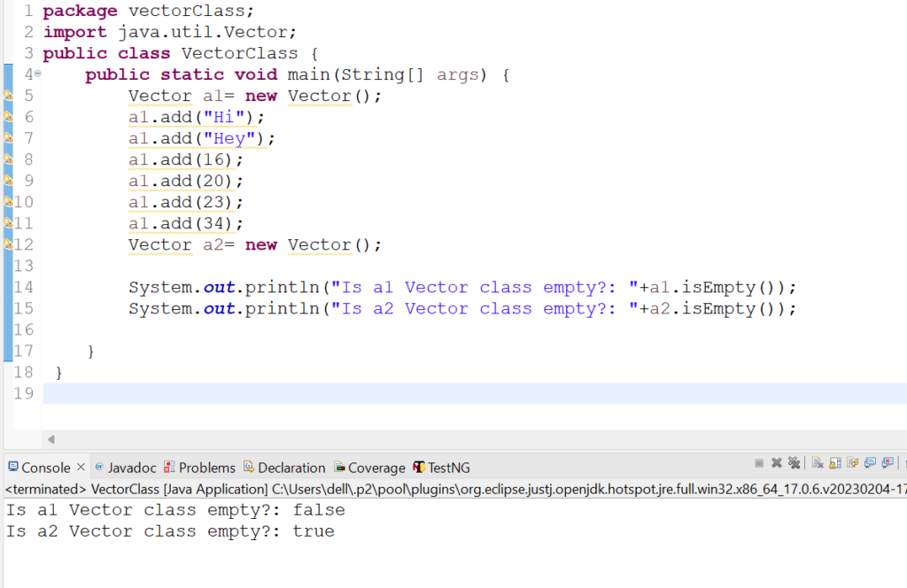Toggle Scroll Lock in Console toolbar
907x588 pixels.
point(835,463)
